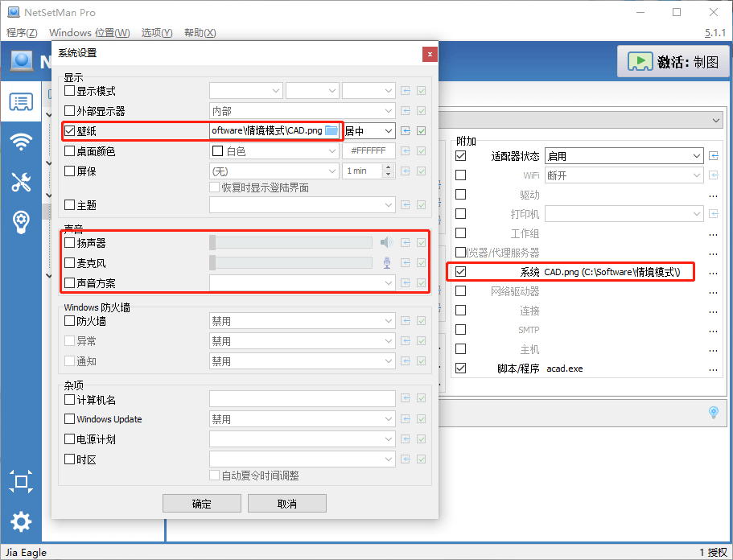Get current screensaver arrow icon
The image size is (733, 560).
(406, 171)
